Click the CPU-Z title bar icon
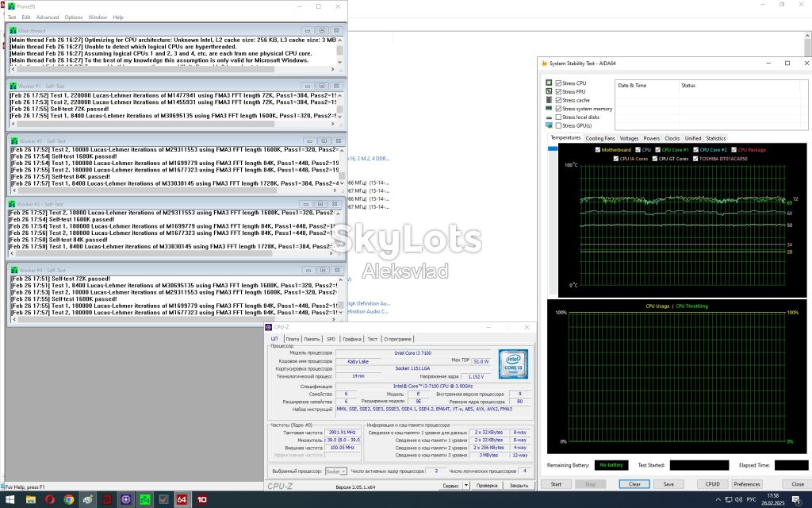 tap(268, 327)
